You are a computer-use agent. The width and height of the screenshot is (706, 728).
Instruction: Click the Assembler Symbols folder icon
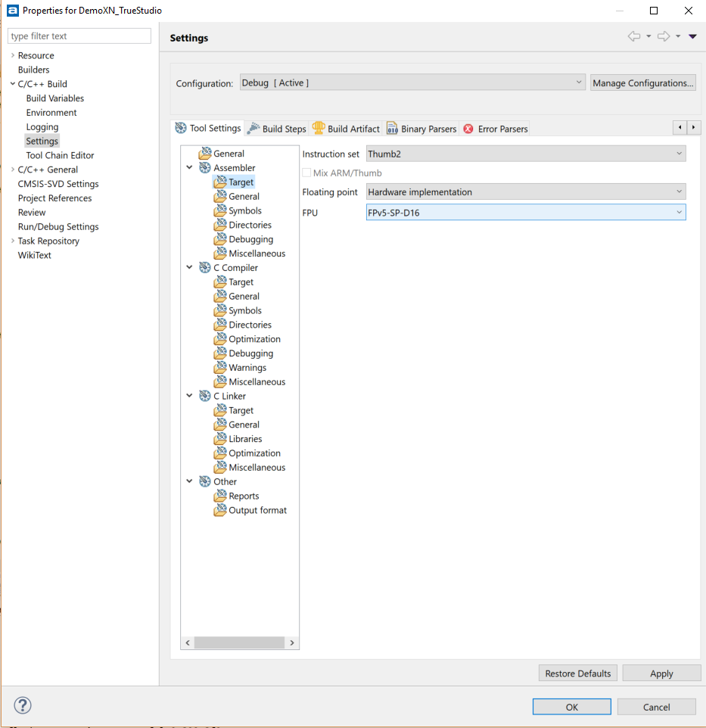click(220, 210)
